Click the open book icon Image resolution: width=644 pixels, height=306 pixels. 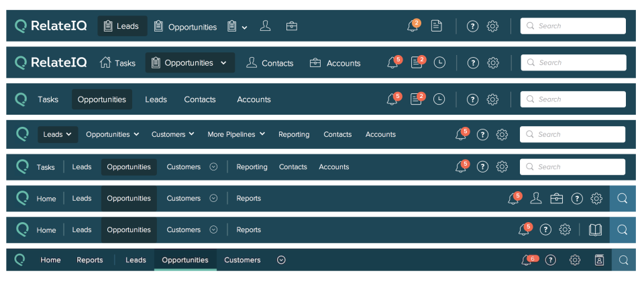click(595, 229)
